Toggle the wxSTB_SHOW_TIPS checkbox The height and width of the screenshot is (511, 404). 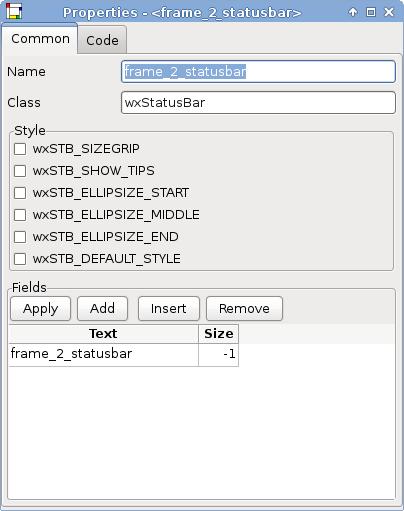tap(20, 171)
